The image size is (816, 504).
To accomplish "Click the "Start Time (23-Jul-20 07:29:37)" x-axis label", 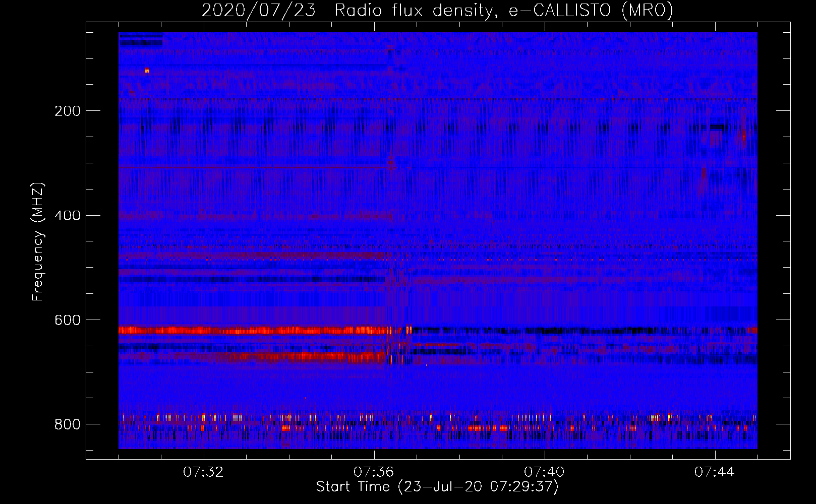I will 437,487.
